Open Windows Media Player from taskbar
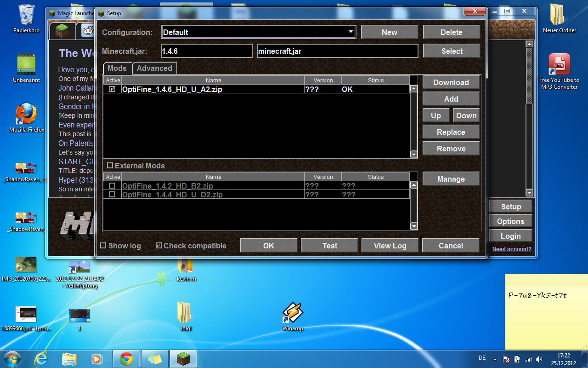This screenshot has width=588, height=368. pos(97,358)
